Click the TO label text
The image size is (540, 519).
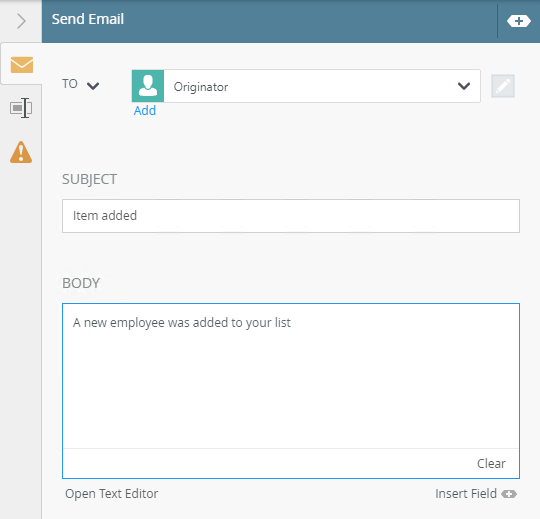(x=70, y=84)
